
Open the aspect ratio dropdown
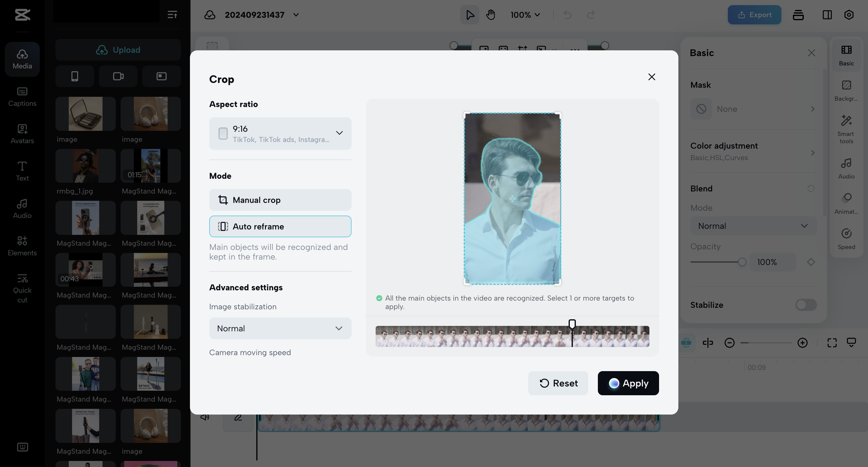click(x=339, y=134)
